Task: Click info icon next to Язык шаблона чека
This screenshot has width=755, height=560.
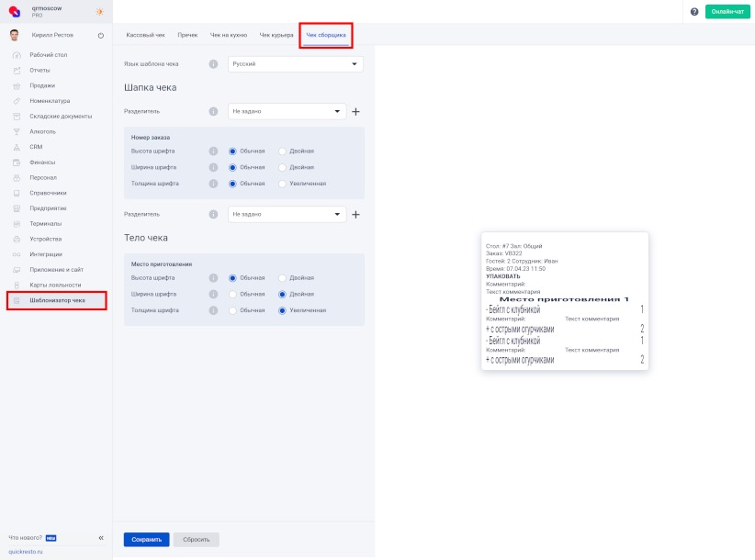Action: (213, 64)
